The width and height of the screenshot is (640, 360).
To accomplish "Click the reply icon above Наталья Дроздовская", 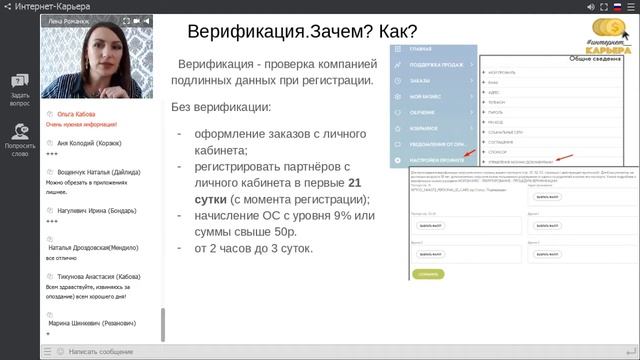I will [x=50, y=239].
